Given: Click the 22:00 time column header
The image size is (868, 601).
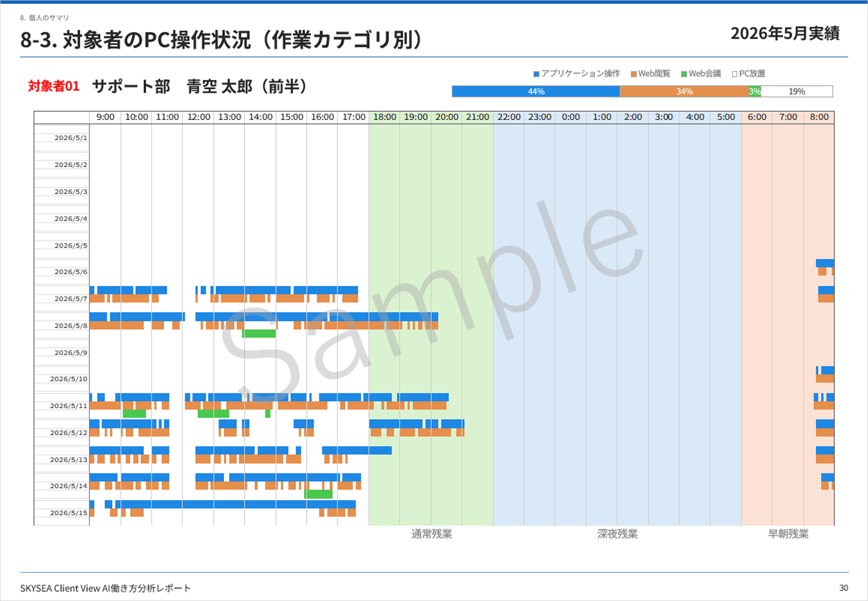Looking at the screenshot, I should (509, 117).
